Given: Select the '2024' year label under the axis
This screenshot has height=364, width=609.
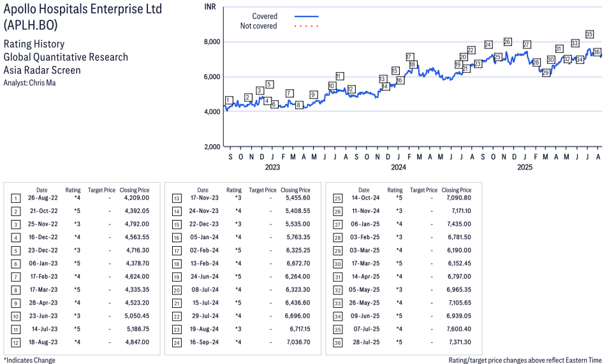Looking at the screenshot, I should tap(399, 167).
